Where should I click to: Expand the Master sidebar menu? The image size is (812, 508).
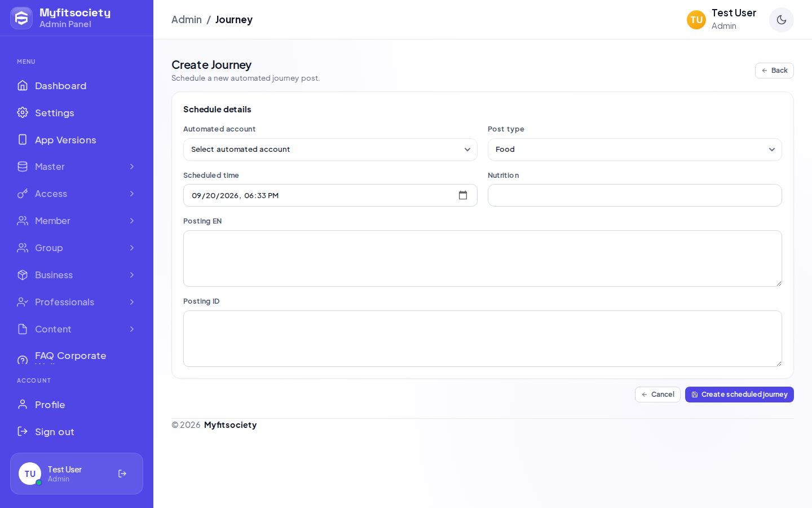point(77,167)
